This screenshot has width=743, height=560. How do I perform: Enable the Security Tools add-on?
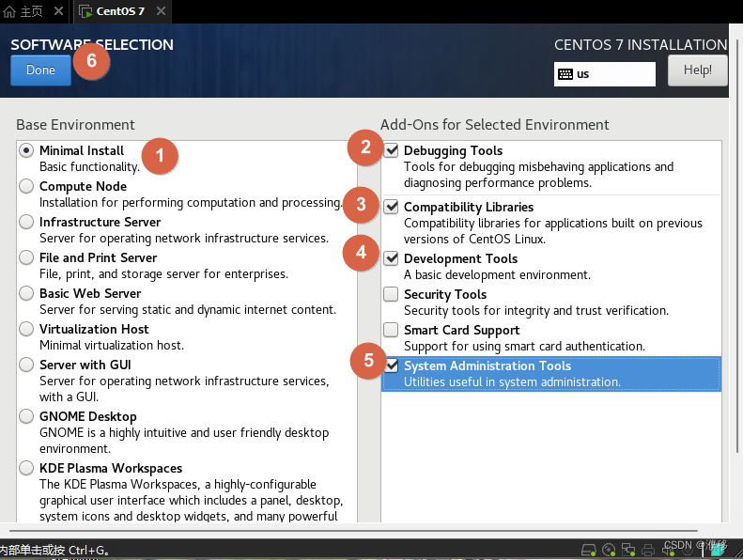point(391,294)
